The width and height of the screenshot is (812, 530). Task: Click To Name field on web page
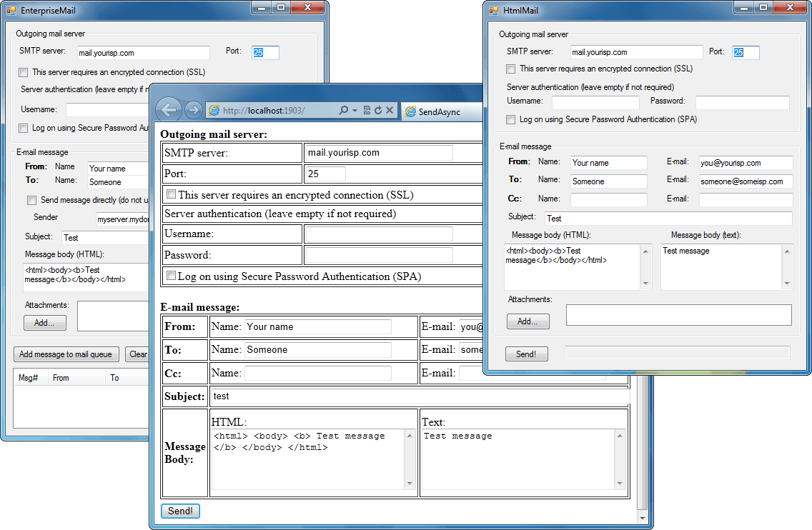pos(318,350)
